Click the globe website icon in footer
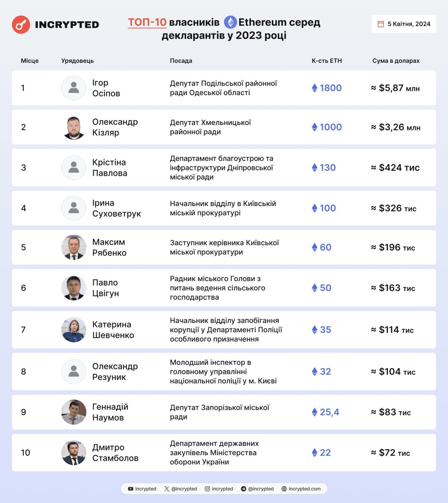Screen dimensions: 448x503 tap(284, 489)
